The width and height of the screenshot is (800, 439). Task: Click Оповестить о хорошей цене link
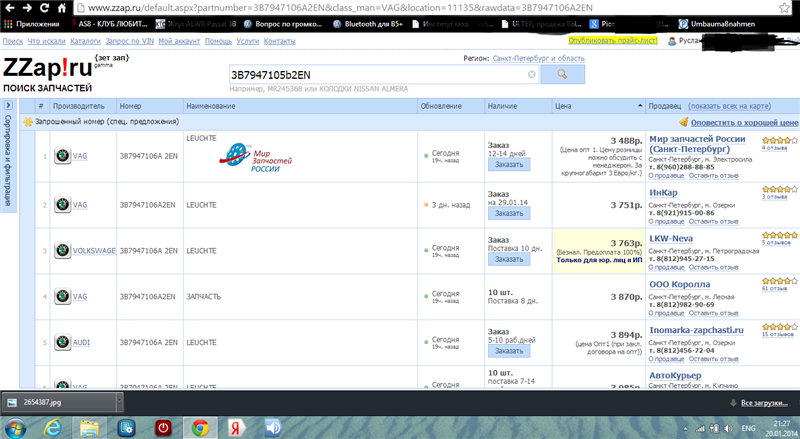click(744, 123)
